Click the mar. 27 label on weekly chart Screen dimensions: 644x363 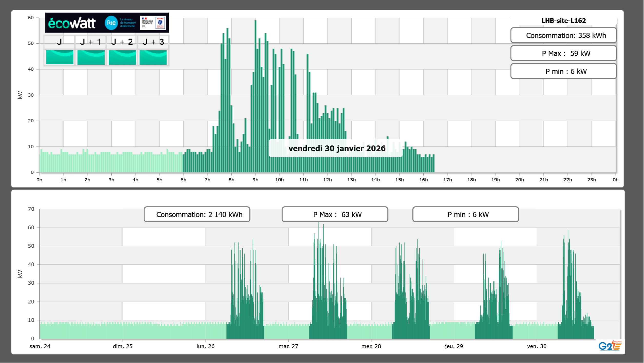[x=288, y=346]
